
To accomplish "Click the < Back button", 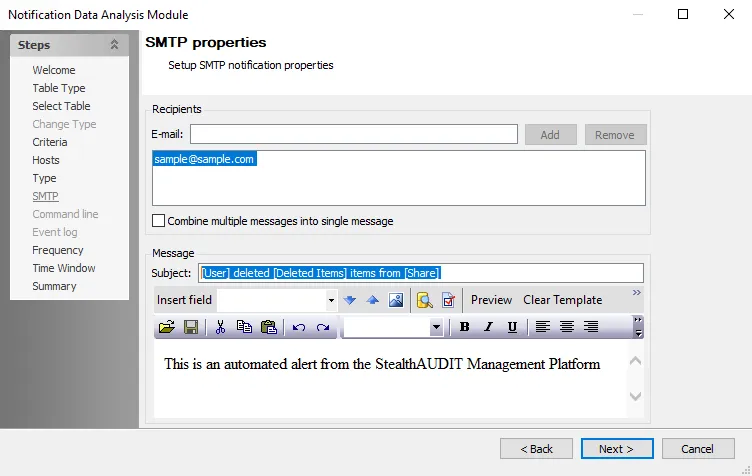I will click(536, 449).
